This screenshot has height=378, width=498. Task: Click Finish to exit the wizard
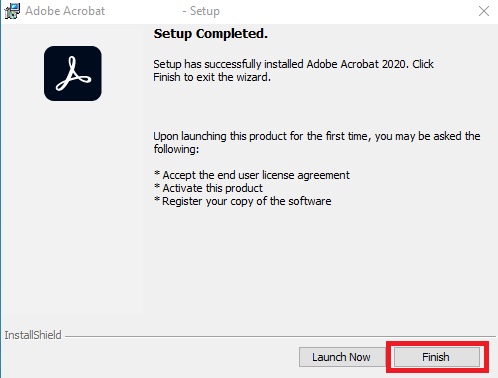click(437, 357)
